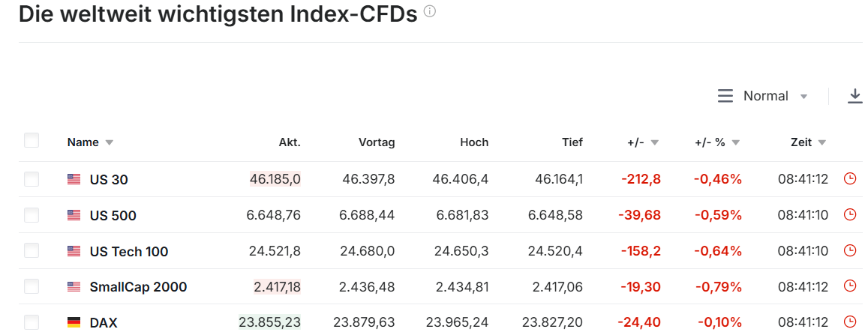
Task: Check the US 30 row checkbox
Action: (32, 179)
